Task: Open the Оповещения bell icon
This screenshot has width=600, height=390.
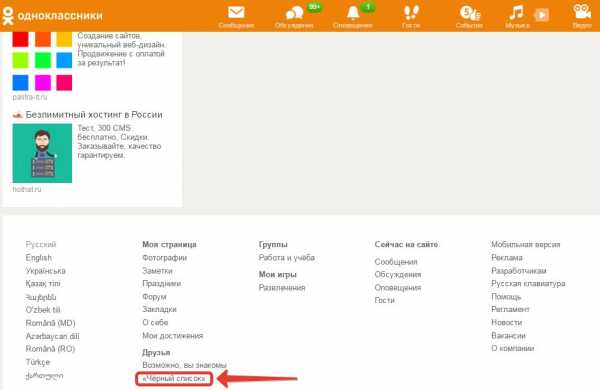Action: click(352, 13)
